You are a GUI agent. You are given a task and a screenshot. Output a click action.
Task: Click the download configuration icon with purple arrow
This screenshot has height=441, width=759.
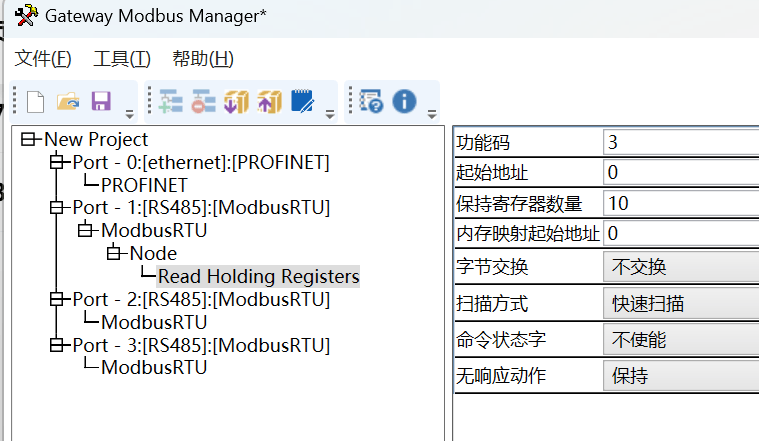click(x=236, y=102)
